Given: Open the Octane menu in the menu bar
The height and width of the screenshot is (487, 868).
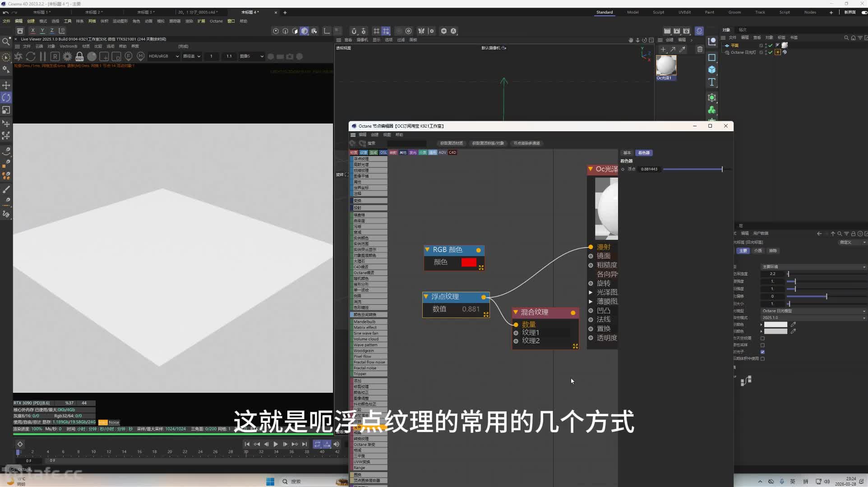Looking at the screenshot, I should coord(216,21).
